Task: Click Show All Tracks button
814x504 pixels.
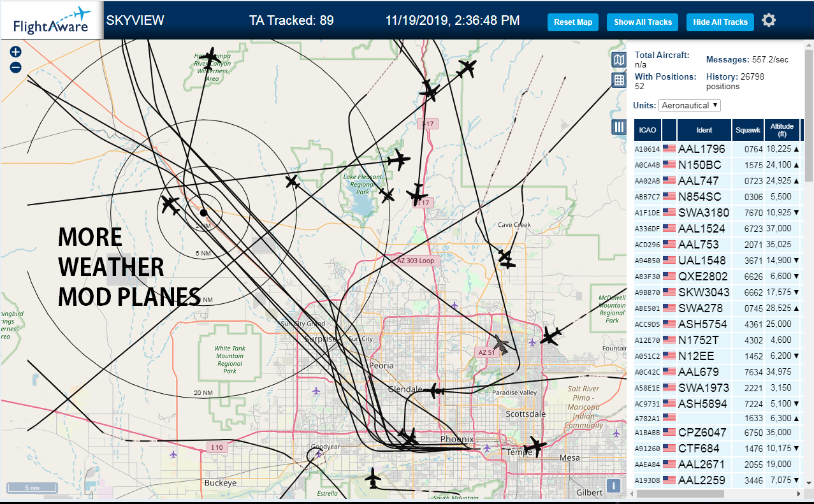Action: 643,22
